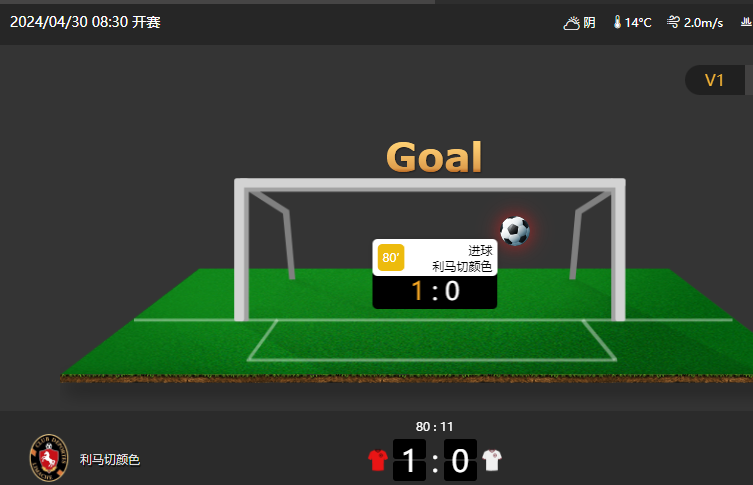Open the 利马切颜色 team name link
Viewport: 753px width, 485px height.
(109, 460)
